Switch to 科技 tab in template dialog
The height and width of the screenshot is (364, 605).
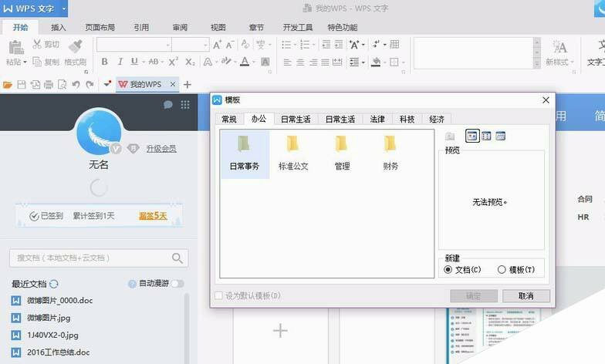point(407,119)
